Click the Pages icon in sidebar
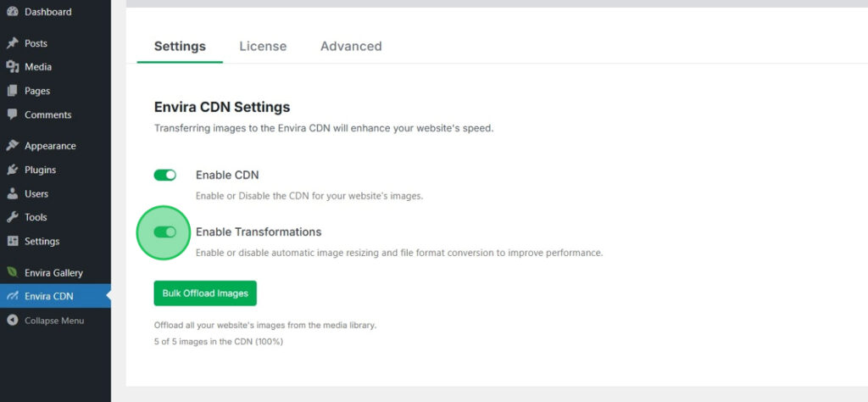The image size is (868, 402). click(12, 91)
